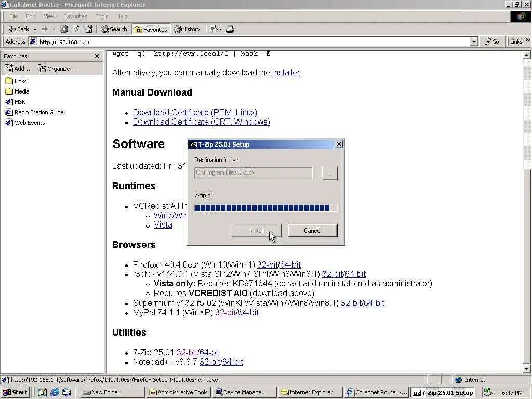Image resolution: width=532 pixels, height=399 pixels.
Task: Click scroll down arrow on page scrollbar
Action: (x=526, y=368)
